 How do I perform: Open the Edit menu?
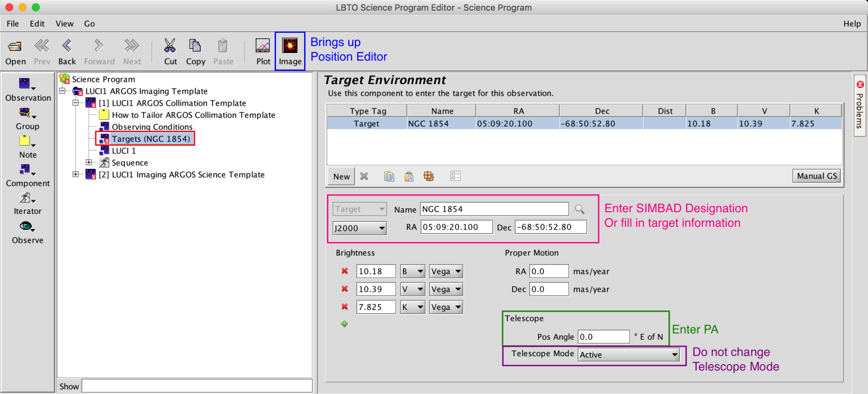[37, 24]
